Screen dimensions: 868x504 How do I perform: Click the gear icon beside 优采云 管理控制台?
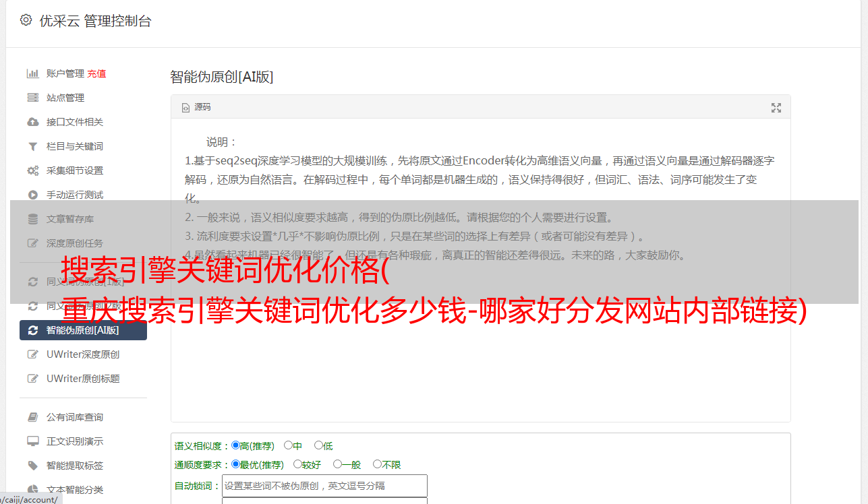click(26, 20)
